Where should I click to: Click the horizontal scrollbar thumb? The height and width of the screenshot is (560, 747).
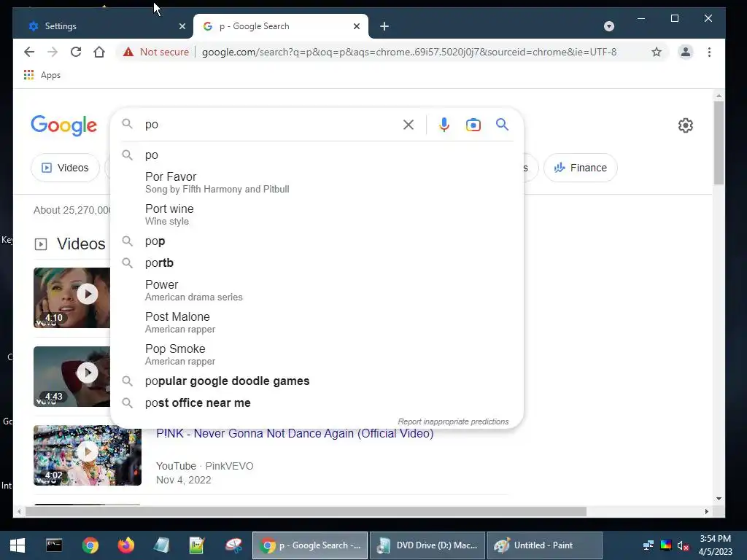pos(306,511)
